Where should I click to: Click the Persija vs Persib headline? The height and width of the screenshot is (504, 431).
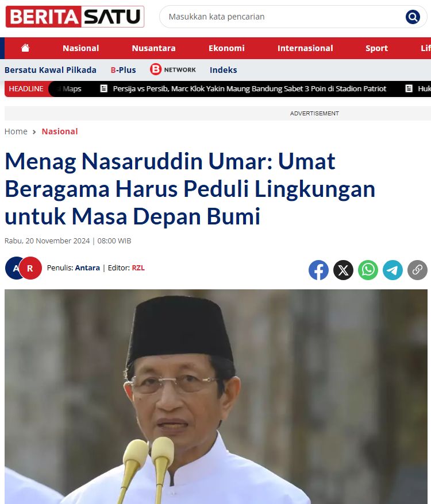pos(249,89)
